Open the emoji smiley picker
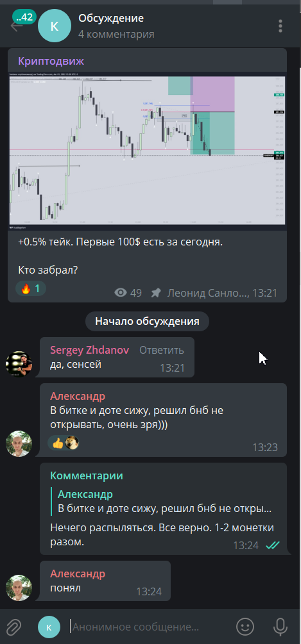Image resolution: width=301 pixels, height=644 pixels. (245, 627)
